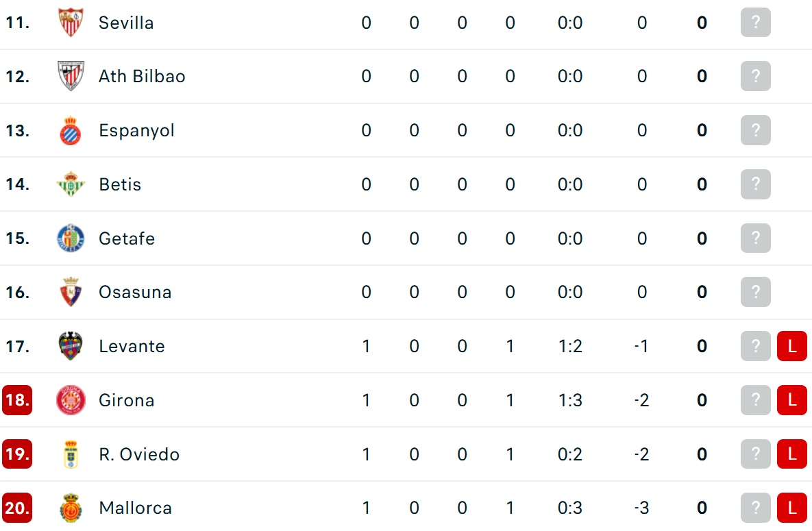
Task: Click Girona's red L form badge
Action: pyautogui.click(x=792, y=400)
